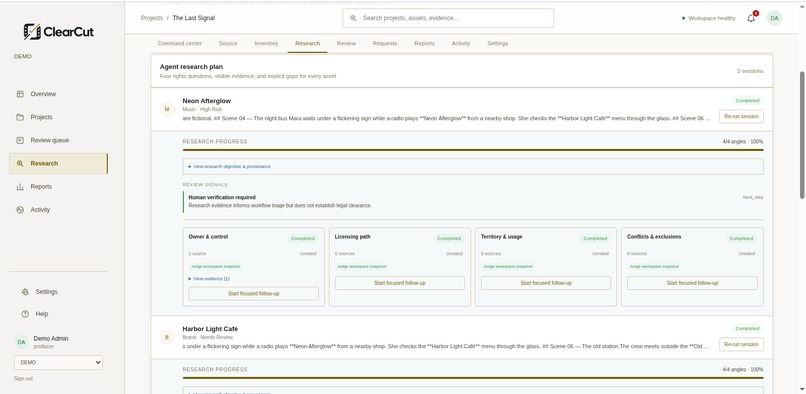This screenshot has height=394, width=806.
Task: Click Completed badge on Owner & control card
Action: 303,239
